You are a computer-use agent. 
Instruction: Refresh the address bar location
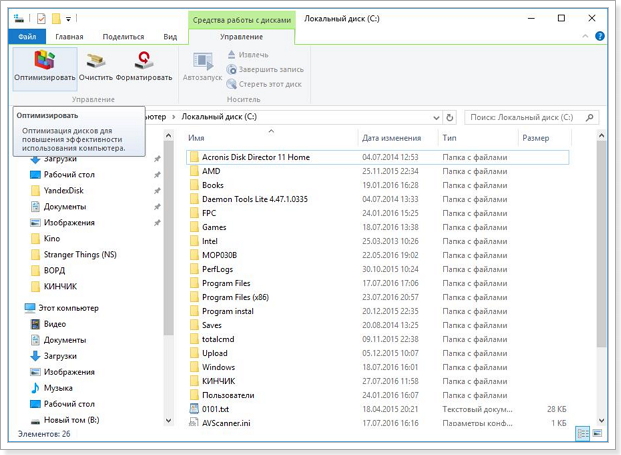tap(451, 117)
